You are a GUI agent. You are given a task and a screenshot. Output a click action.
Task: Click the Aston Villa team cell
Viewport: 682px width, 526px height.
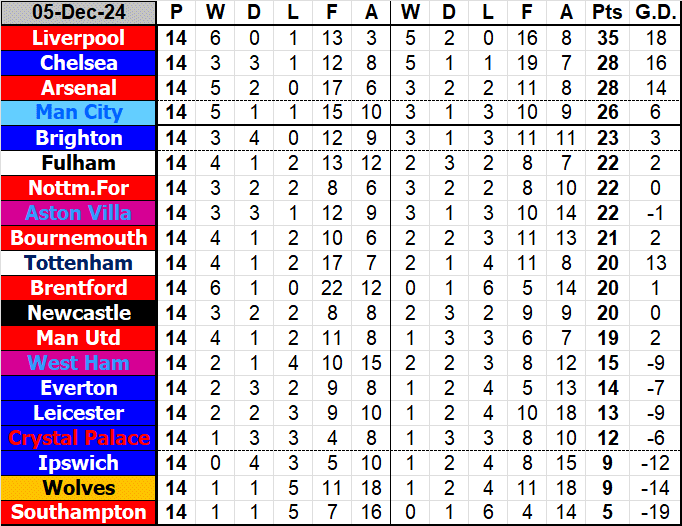point(79,213)
